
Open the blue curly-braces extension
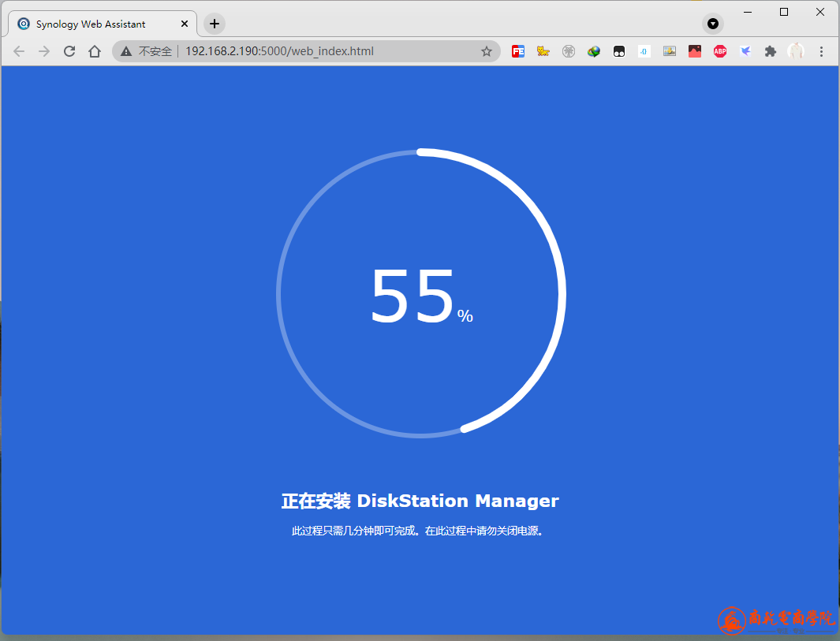point(644,51)
